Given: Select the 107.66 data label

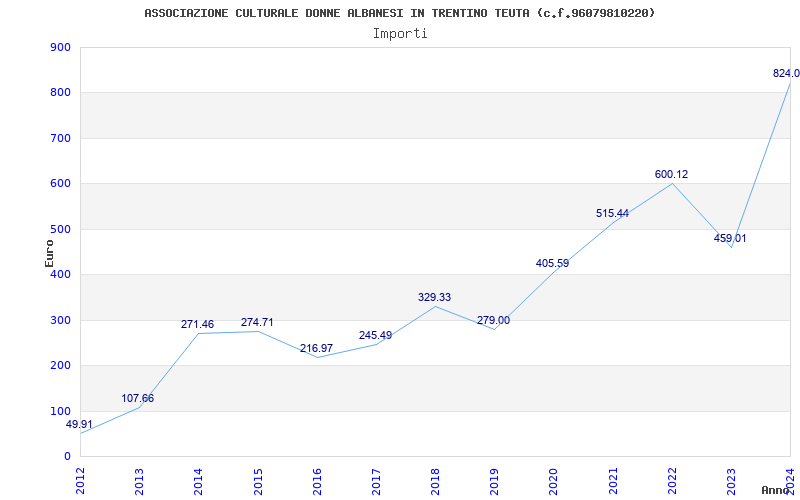Looking at the screenshot, I should point(137,398).
